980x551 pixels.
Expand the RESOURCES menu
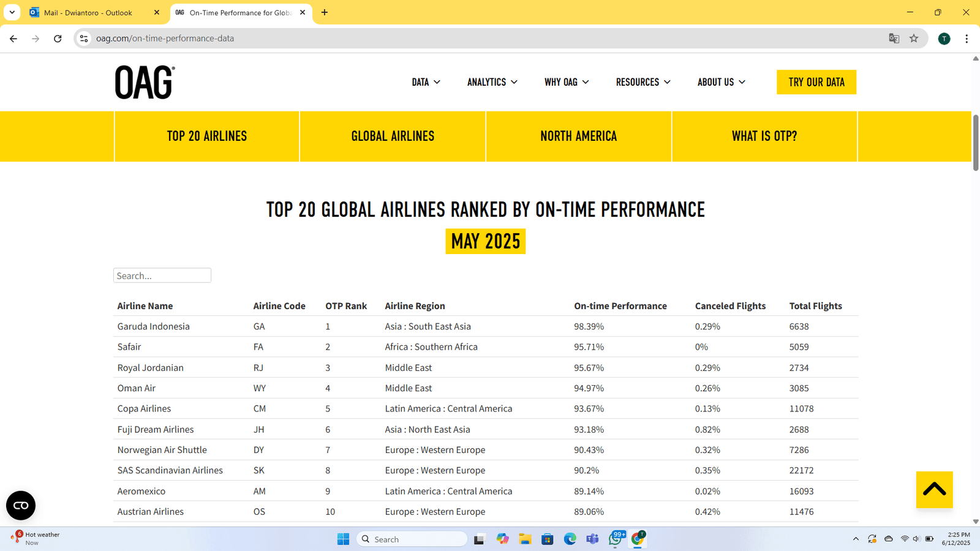[643, 82]
